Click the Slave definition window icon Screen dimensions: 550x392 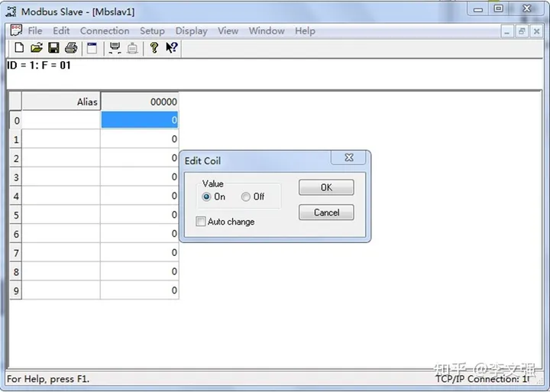click(92, 47)
